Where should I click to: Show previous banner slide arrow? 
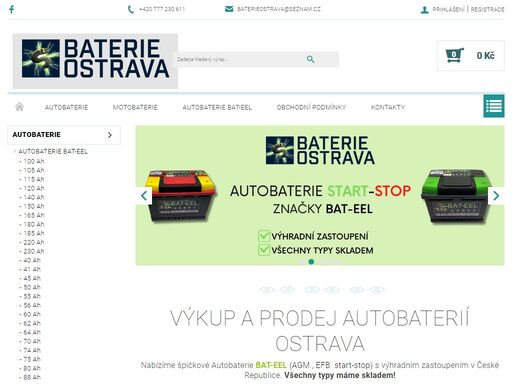pyautogui.click(x=144, y=196)
